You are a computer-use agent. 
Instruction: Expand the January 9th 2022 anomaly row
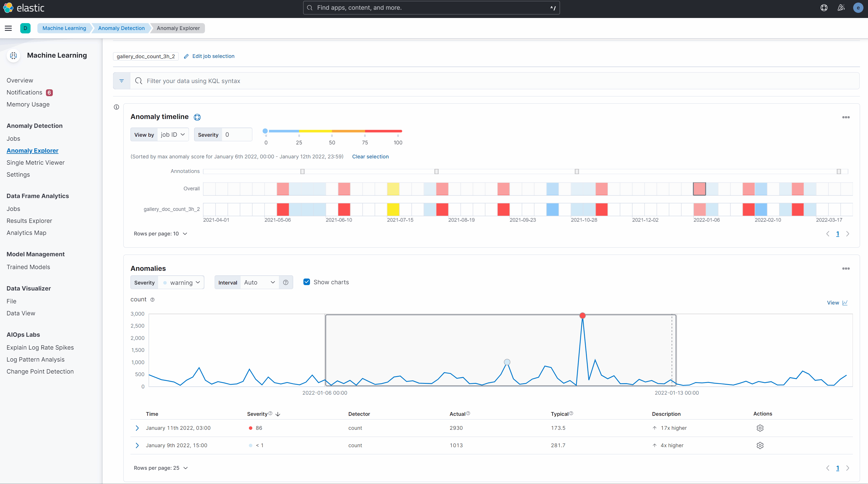point(137,445)
